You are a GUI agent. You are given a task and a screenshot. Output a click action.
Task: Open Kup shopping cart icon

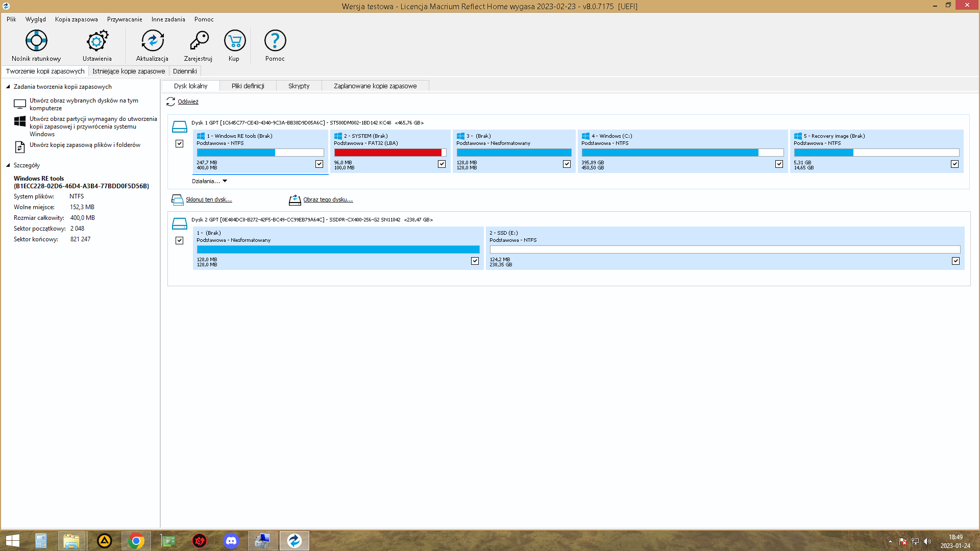pos(234,45)
